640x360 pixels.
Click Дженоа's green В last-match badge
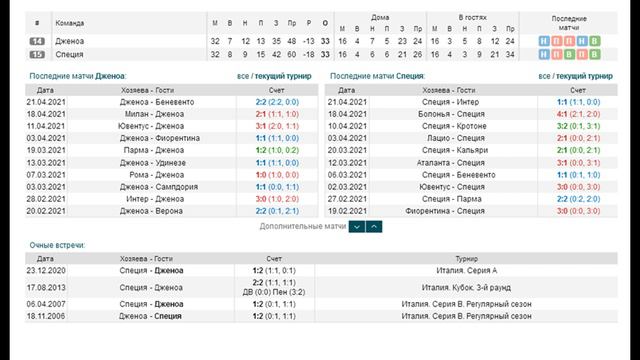595,41
